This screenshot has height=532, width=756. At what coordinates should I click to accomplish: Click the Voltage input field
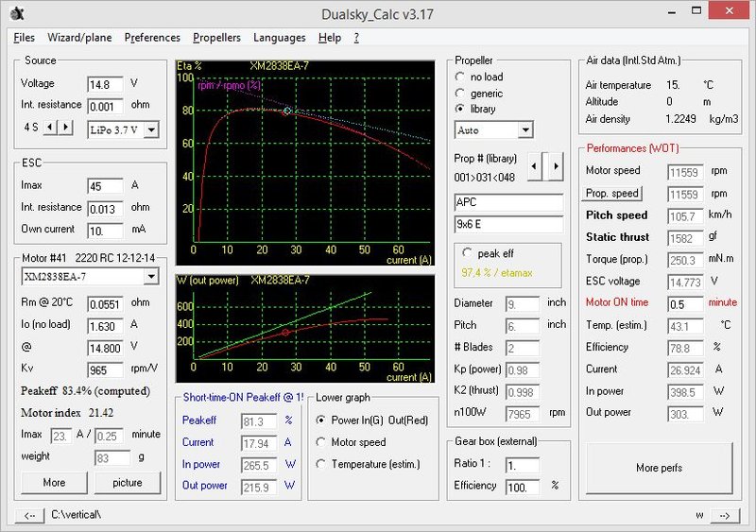(x=104, y=84)
